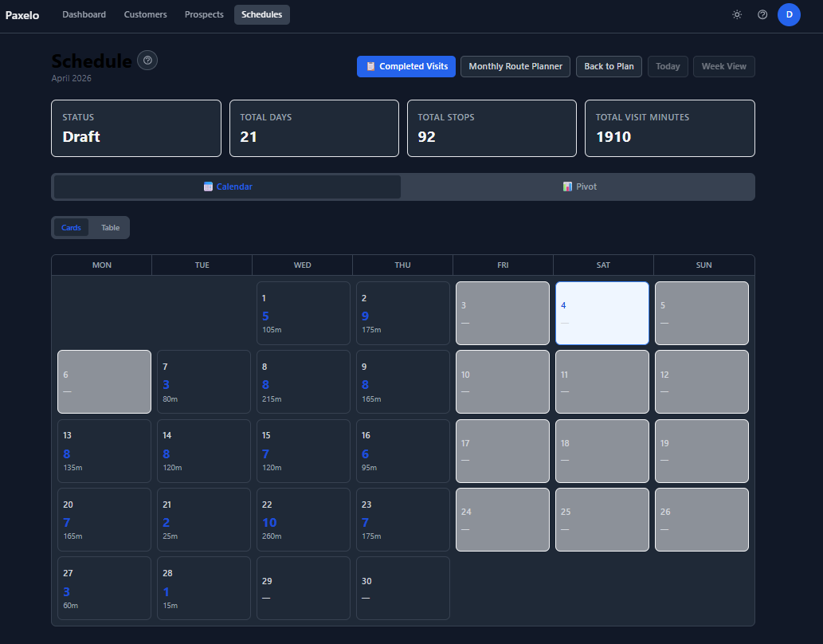Click the clipboard icon inside Completed Visits
This screenshot has width=823, height=644.
[x=370, y=66]
